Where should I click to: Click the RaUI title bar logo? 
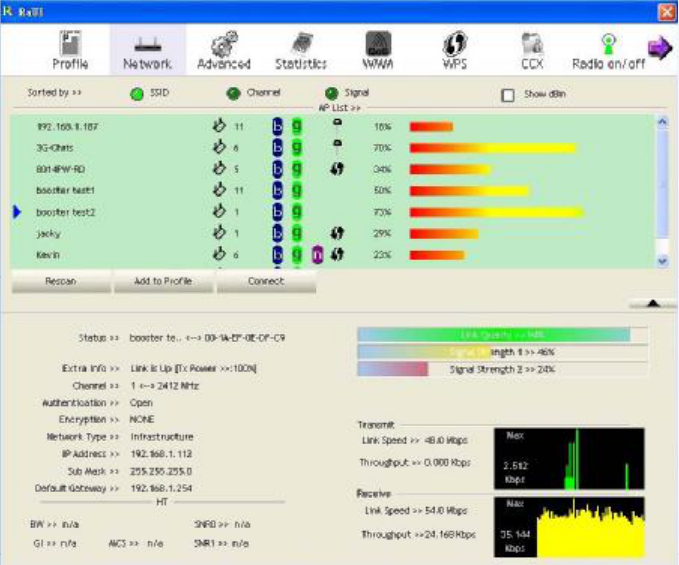(x=7, y=11)
